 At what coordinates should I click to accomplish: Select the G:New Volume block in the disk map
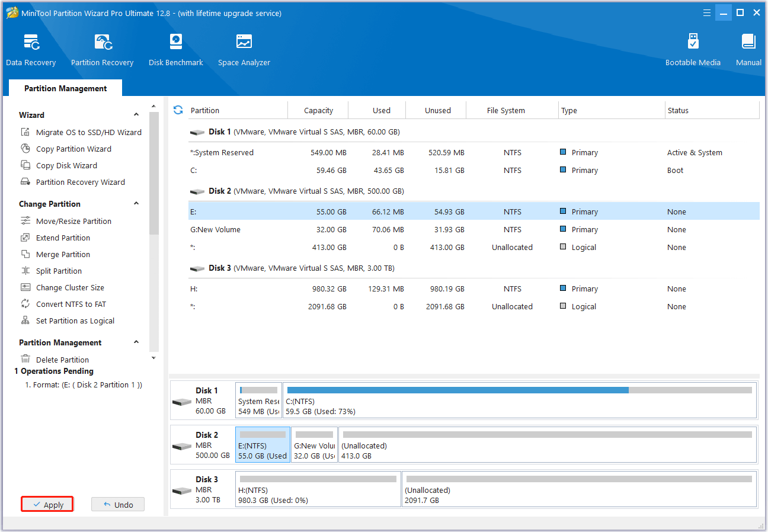coord(314,445)
